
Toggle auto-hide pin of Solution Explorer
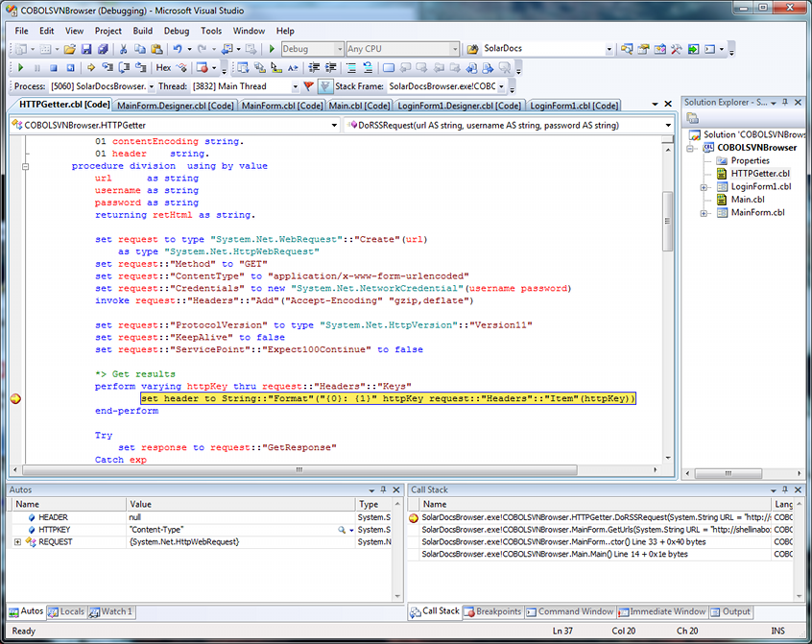pos(785,103)
